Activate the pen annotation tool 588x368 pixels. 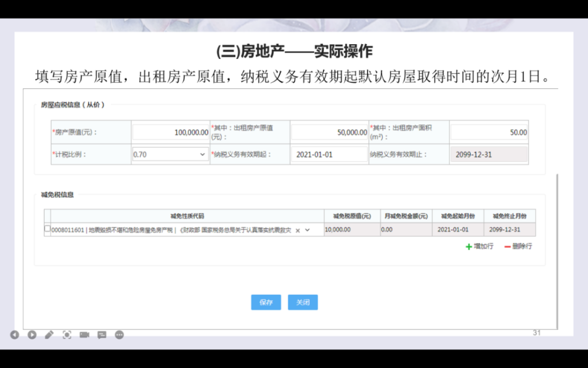click(x=49, y=334)
